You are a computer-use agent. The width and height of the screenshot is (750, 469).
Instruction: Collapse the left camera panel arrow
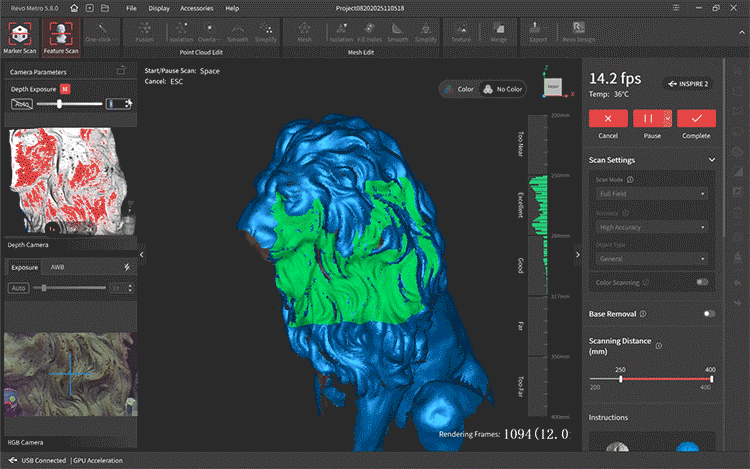pyautogui.click(x=141, y=256)
